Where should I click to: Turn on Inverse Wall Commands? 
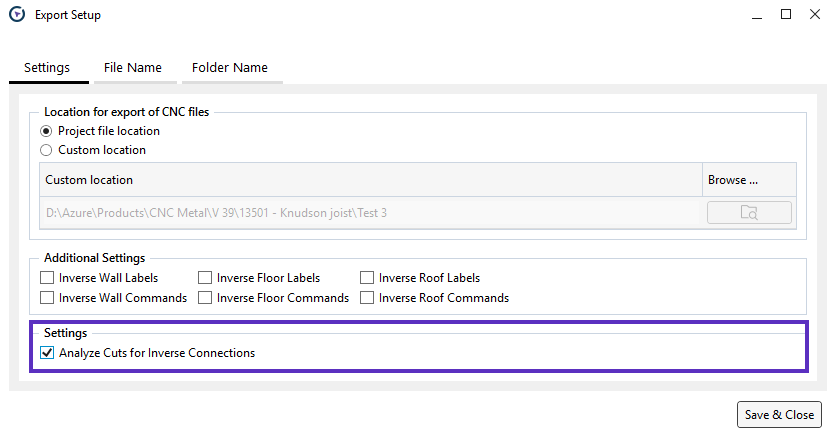pyautogui.click(x=47, y=298)
